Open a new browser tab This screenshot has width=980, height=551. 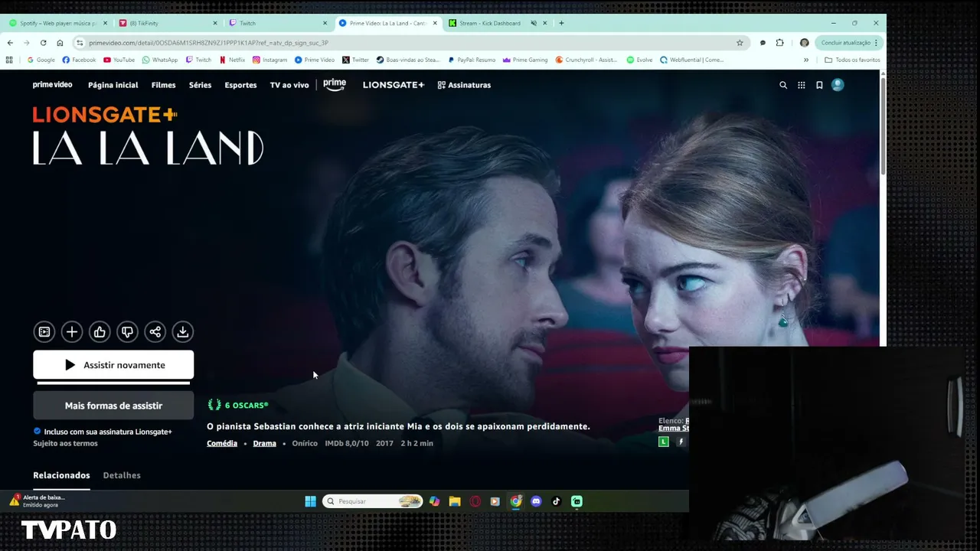(561, 23)
